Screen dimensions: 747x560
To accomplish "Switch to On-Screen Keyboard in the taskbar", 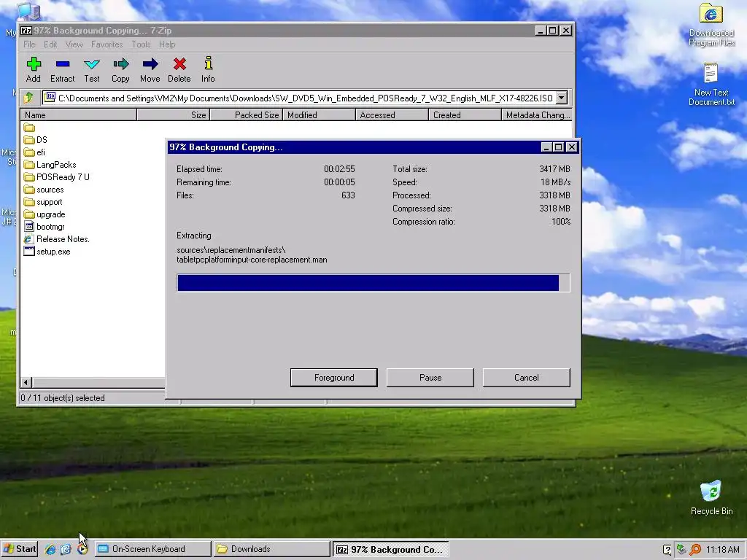I will tap(152, 549).
